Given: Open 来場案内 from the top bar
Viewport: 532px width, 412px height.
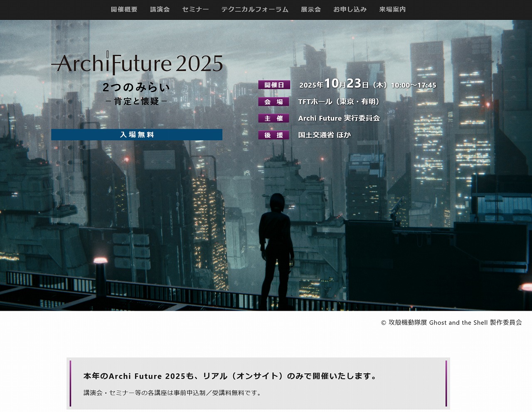Looking at the screenshot, I should click(392, 9).
